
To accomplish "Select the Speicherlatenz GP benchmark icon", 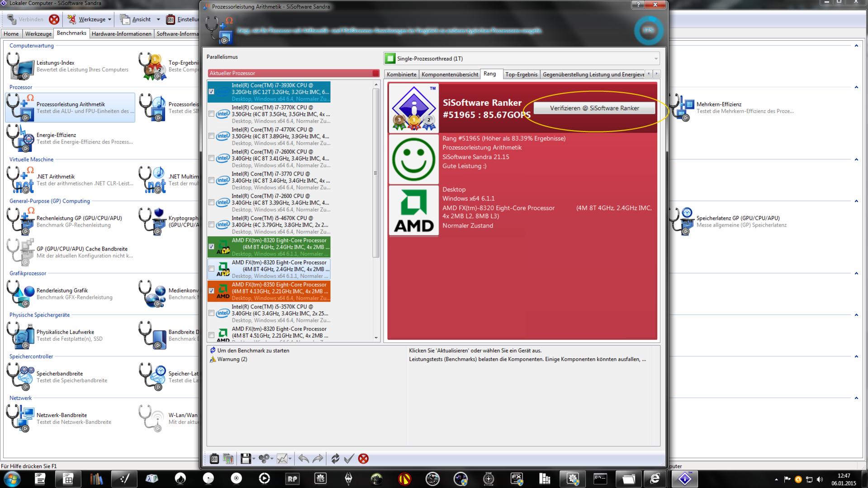I will [x=682, y=222].
